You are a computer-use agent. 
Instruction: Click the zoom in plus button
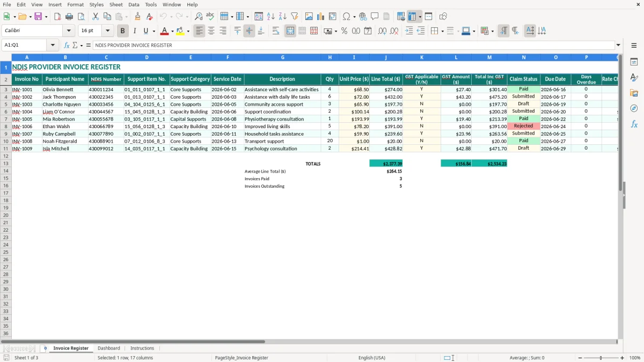tap(622, 358)
